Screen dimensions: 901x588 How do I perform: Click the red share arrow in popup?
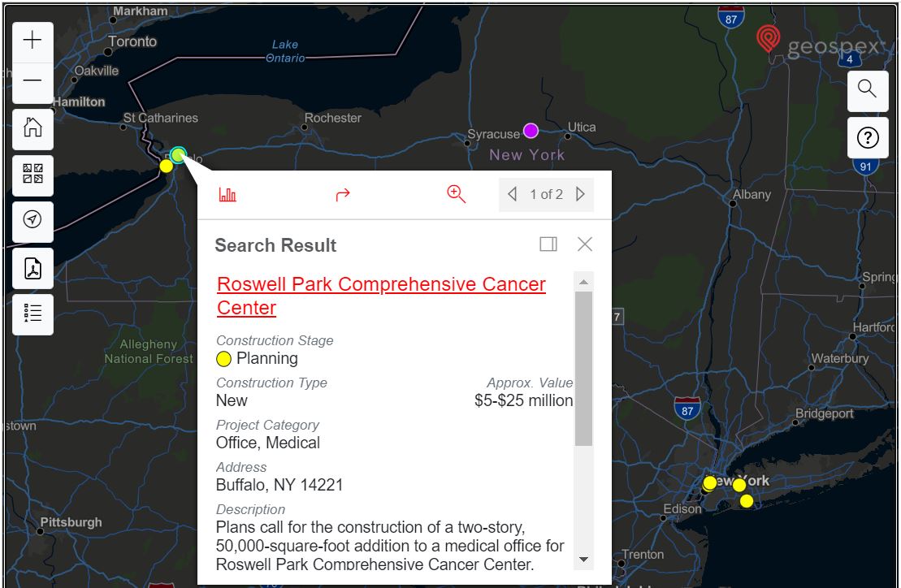click(343, 195)
